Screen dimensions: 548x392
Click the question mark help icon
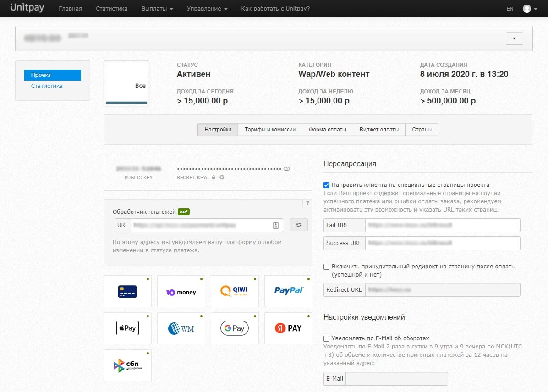pyautogui.click(x=307, y=203)
